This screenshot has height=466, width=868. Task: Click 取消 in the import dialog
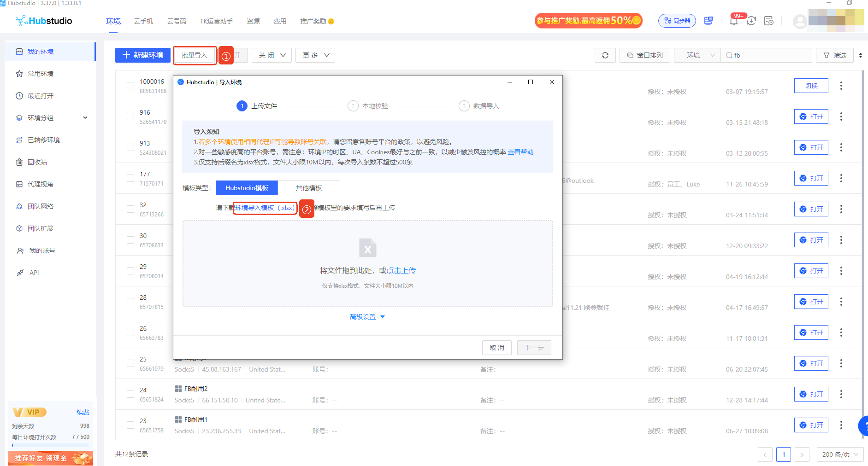coord(497,348)
